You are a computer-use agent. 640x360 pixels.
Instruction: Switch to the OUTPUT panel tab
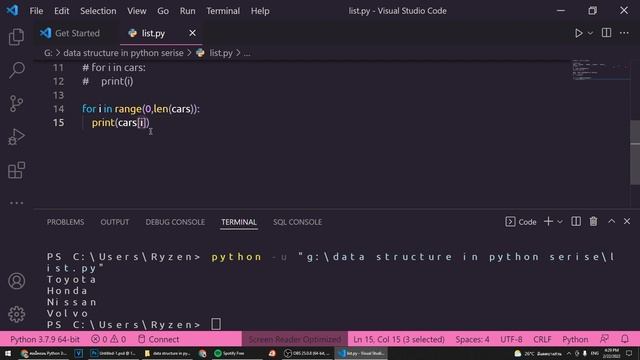tap(115, 222)
